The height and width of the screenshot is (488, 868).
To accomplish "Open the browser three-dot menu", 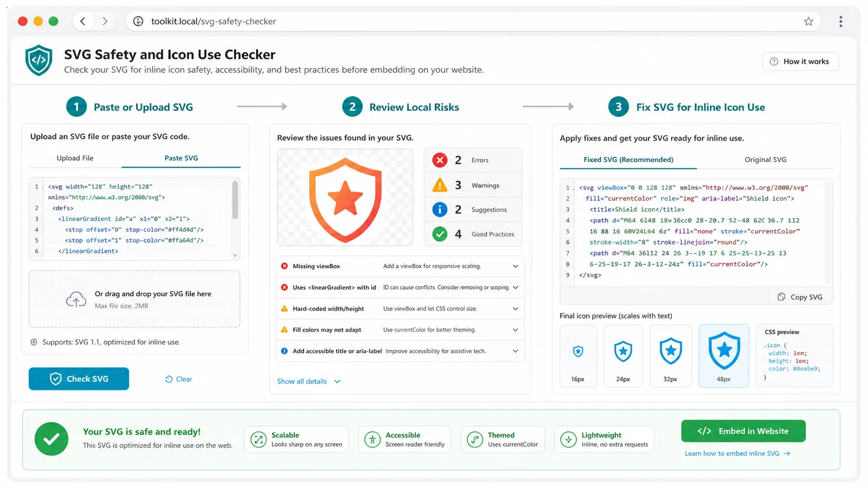I will click(x=840, y=21).
